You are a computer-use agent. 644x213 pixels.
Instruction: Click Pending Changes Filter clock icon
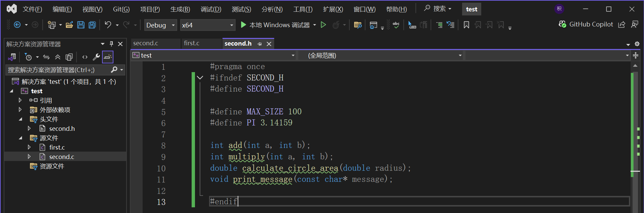28,57
